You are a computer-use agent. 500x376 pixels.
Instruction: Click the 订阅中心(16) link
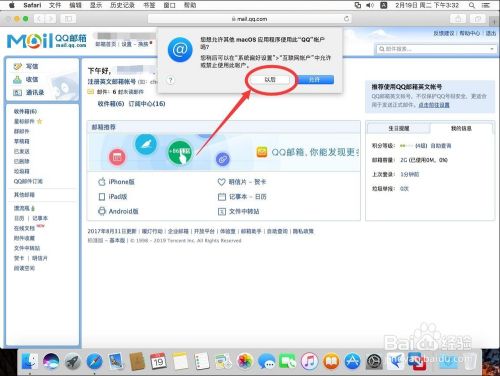(147, 104)
